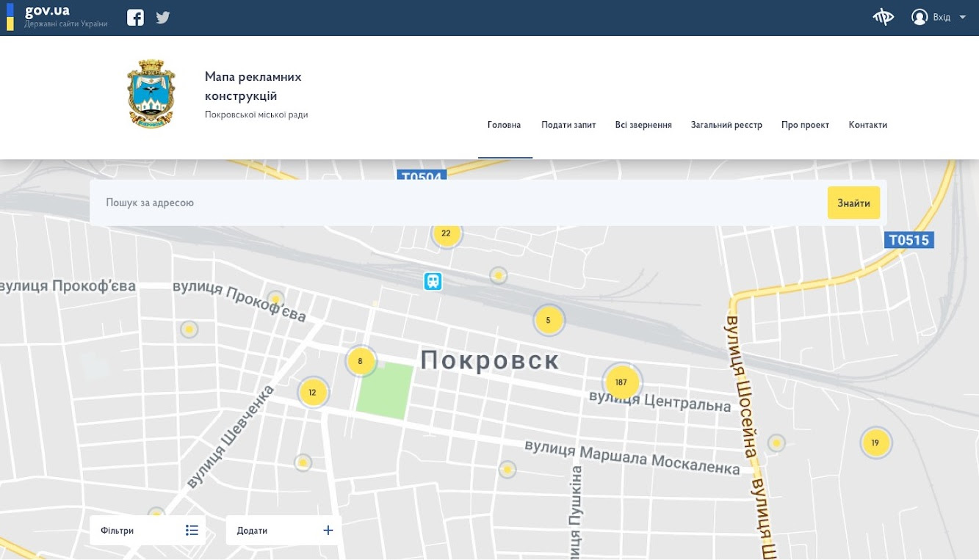979x560 pixels.
Task: Open the Фільтри panel button
Action: click(148, 530)
